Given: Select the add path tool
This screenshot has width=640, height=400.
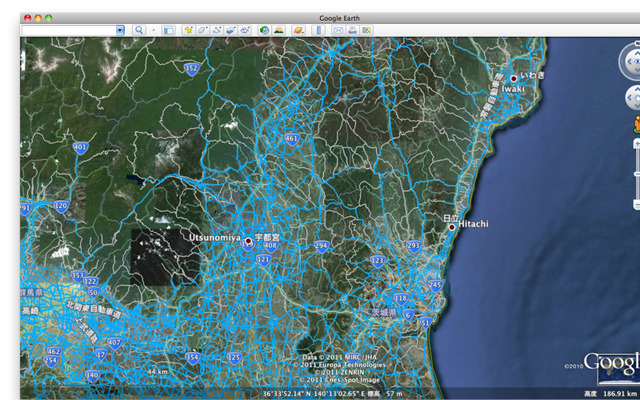Looking at the screenshot, I should click(217, 30).
